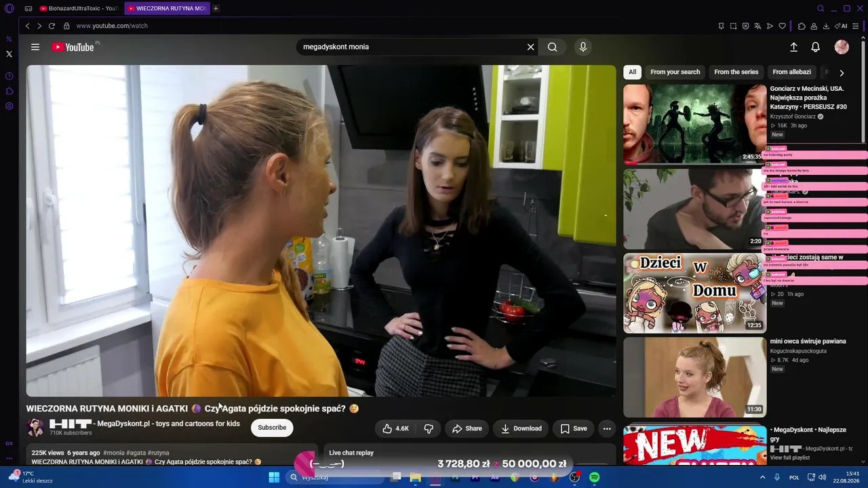Select the From the series chip

(736, 72)
